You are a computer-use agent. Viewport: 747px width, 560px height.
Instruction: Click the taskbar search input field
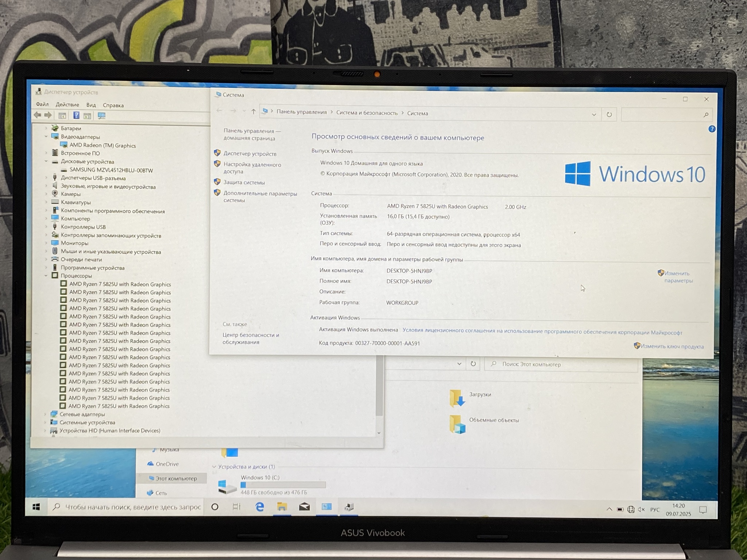(x=132, y=507)
